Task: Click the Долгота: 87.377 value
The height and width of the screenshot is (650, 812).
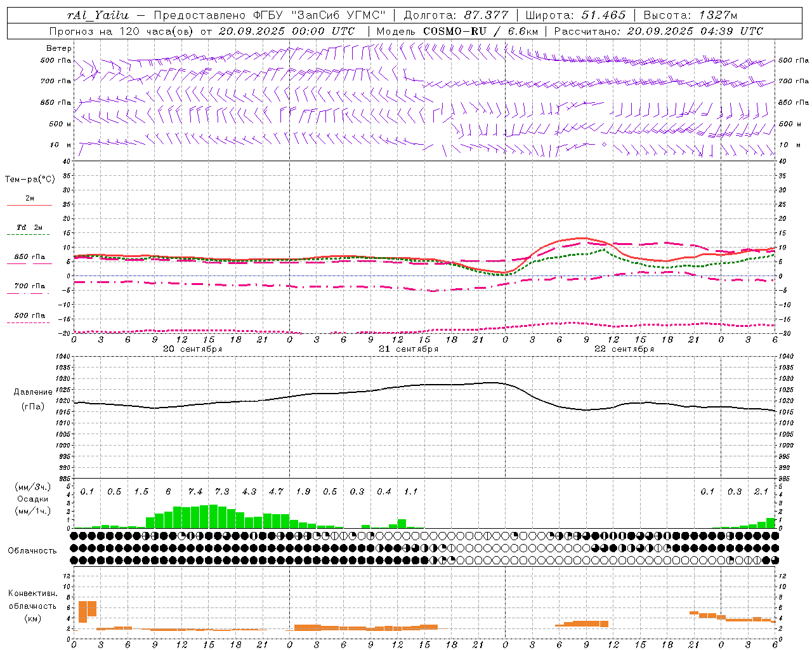Action: pyautogui.click(x=456, y=15)
